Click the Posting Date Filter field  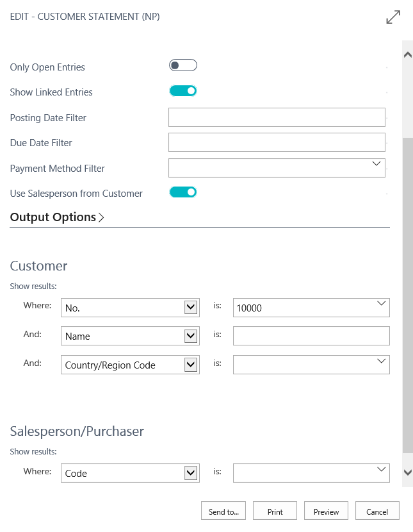(276, 117)
